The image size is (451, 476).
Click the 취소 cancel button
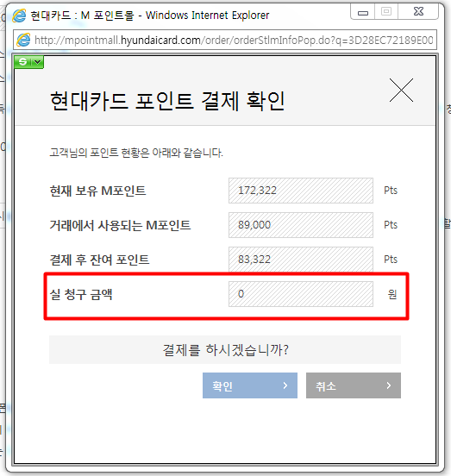coord(354,385)
